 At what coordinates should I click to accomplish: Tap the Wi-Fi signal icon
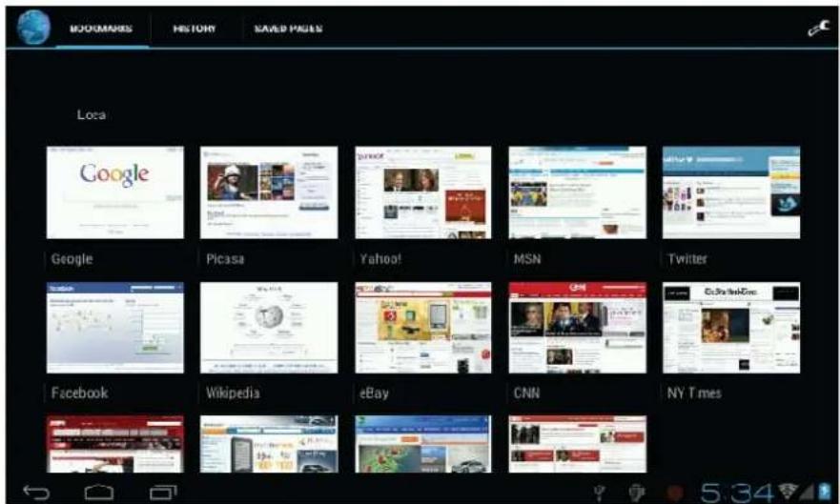787,492
